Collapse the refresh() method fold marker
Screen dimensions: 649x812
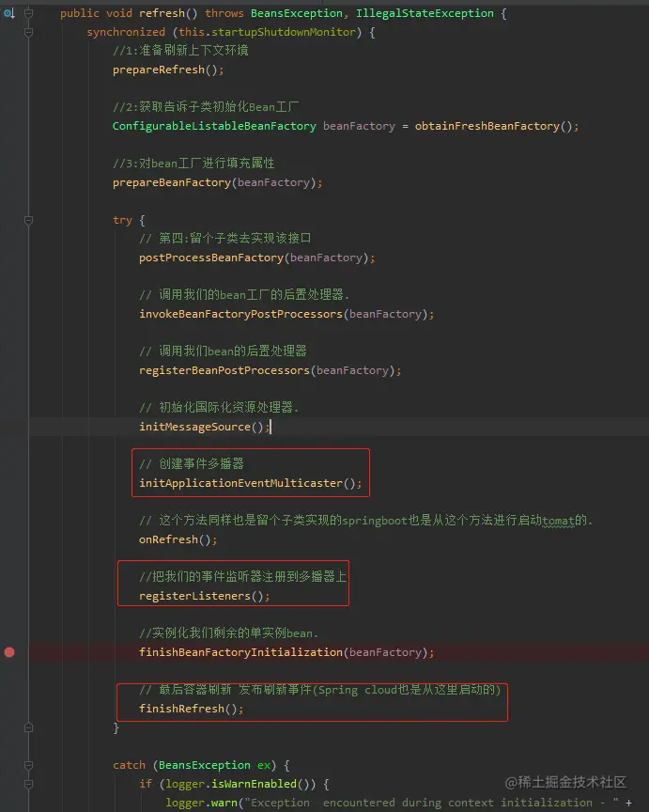pos(29,13)
